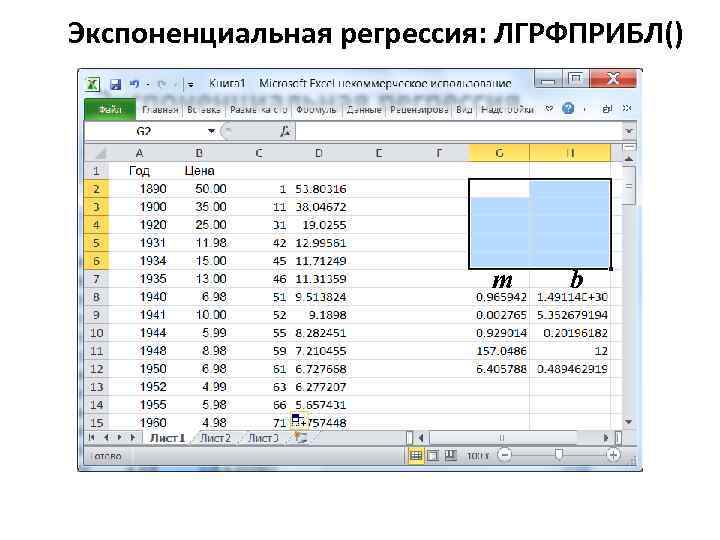This screenshot has height=540, width=720.
Task: Click cell containing price 50.00
Action: point(199,189)
